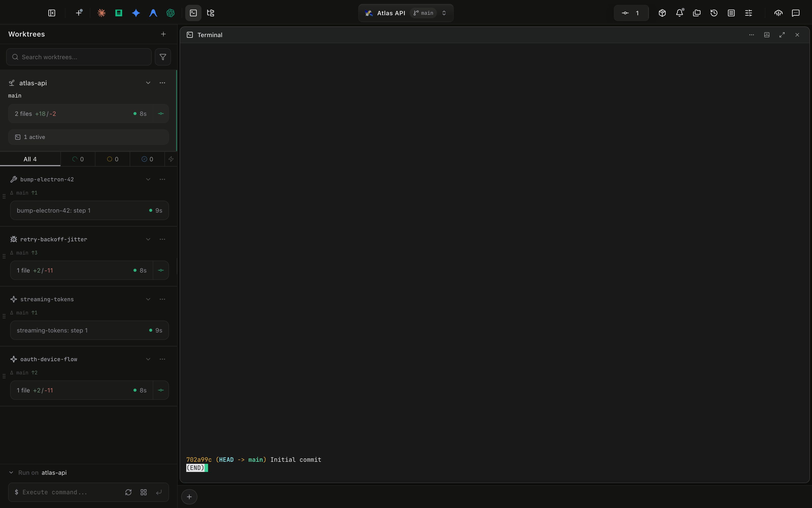Screen dimensions: 812x508
Task: Open the chat feedback icon
Action: (796, 13)
